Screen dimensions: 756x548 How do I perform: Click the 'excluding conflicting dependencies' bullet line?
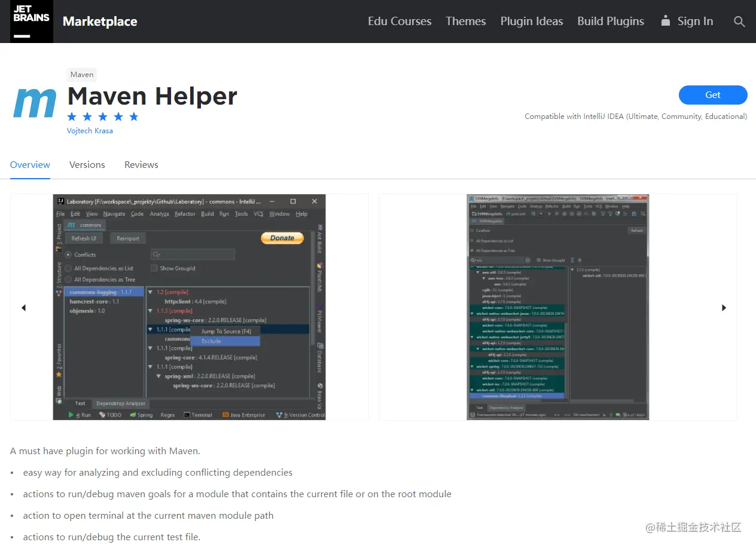(158, 473)
